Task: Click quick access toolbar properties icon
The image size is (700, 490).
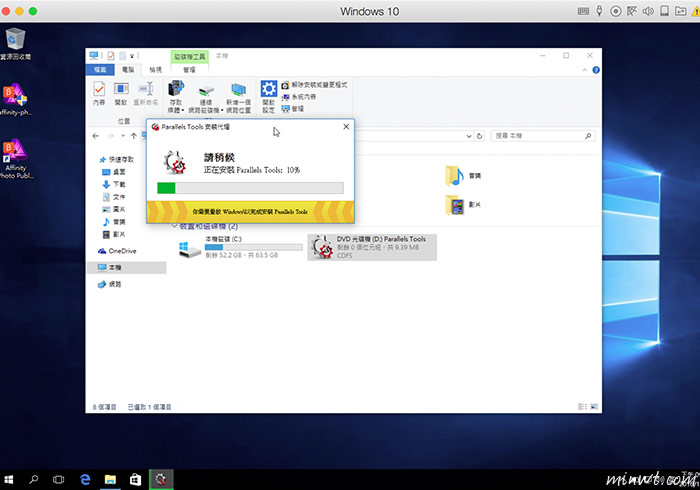Action: coord(111,56)
